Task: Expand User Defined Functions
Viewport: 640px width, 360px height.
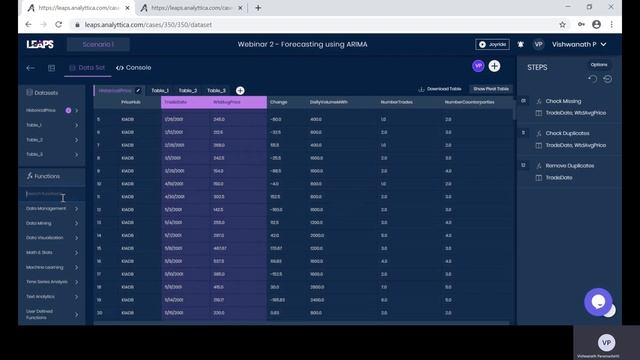Action: pyautogui.click(x=76, y=315)
